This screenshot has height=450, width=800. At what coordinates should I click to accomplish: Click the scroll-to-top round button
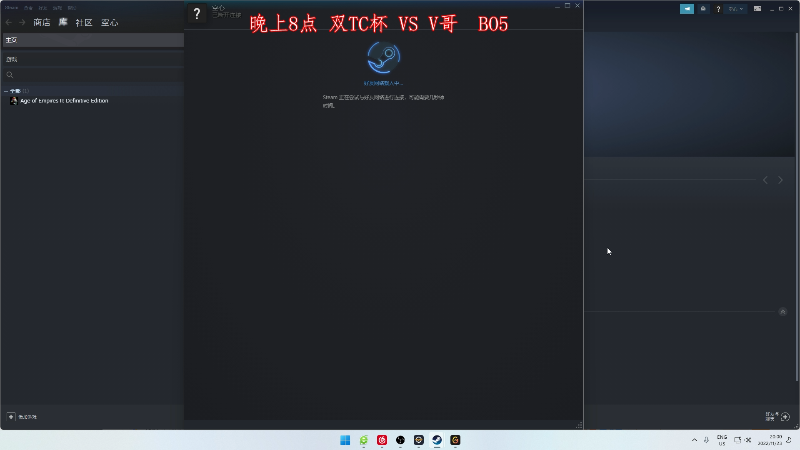tap(783, 312)
